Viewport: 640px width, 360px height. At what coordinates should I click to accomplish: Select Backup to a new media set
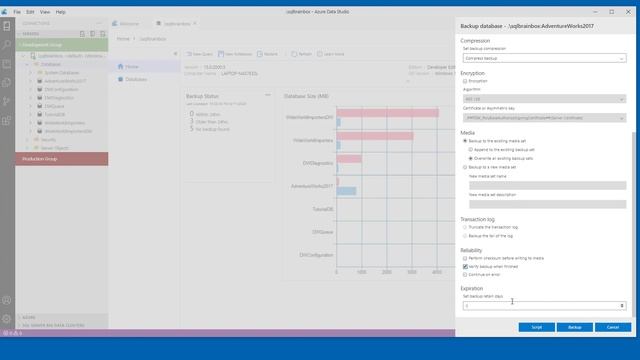click(465, 167)
